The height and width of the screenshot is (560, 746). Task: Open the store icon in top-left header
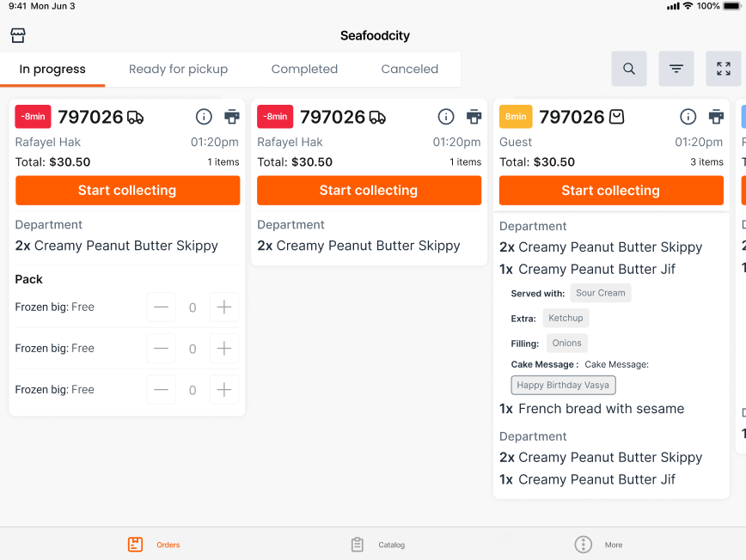[18, 36]
